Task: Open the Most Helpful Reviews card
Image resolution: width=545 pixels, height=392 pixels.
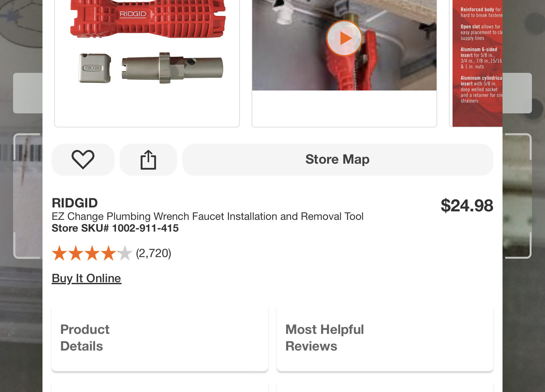Action: pos(385,338)
